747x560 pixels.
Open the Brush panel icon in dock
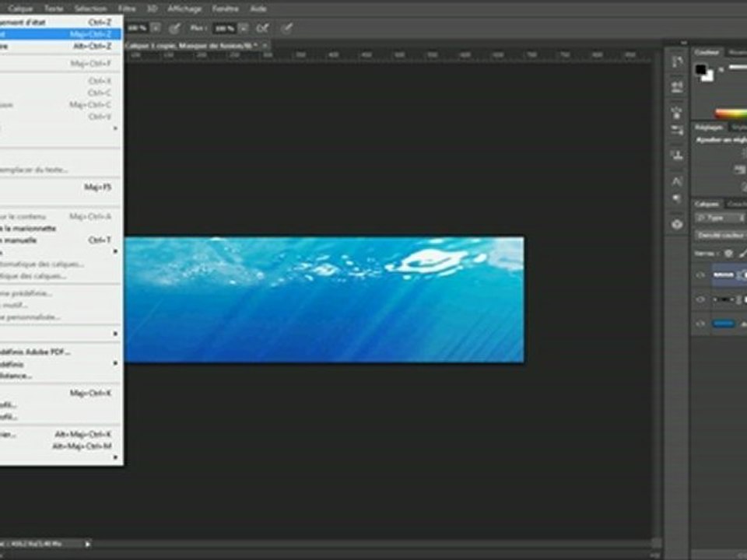click(677, 113)
